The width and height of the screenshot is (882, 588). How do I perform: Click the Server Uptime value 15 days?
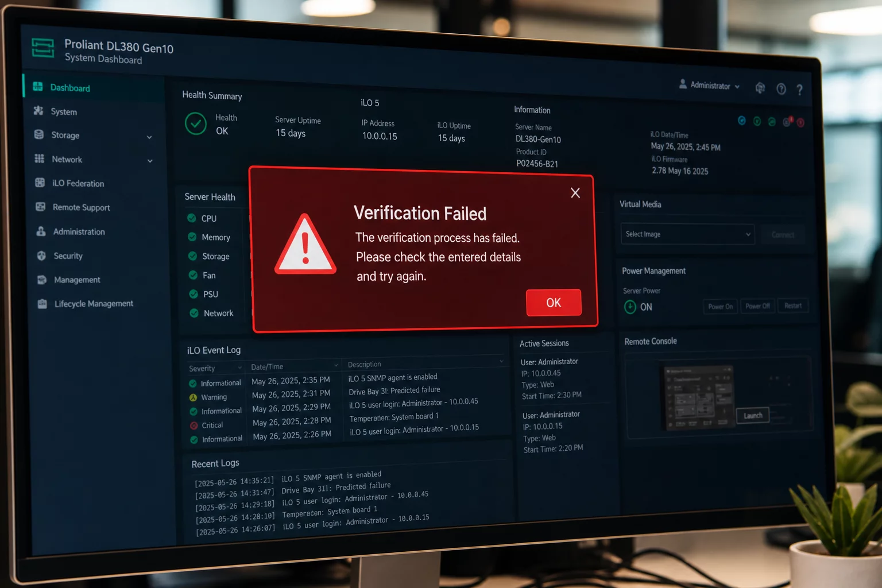point(291,133)
